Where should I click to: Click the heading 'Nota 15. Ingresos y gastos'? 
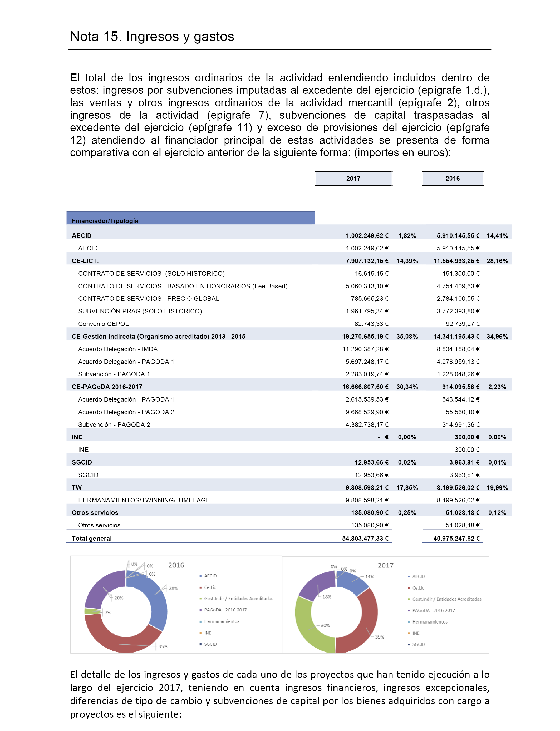(x=152, y=37)
